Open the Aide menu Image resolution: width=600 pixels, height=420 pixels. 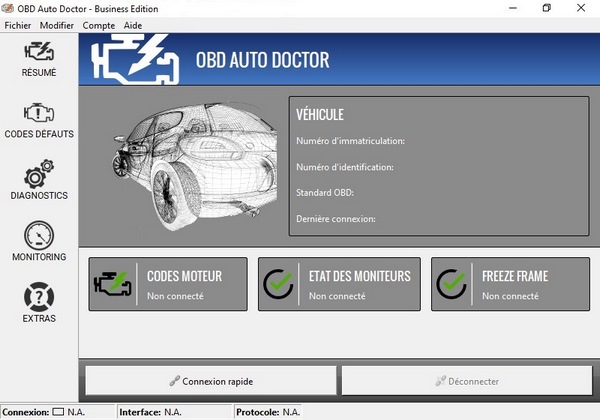tap(133, 25)
